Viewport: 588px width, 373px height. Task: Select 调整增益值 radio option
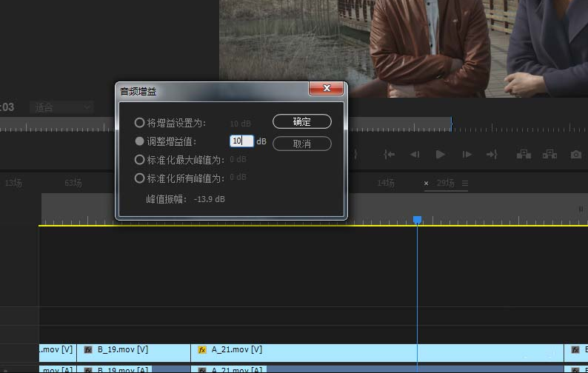pyautogui.click(x=139, y=141)
